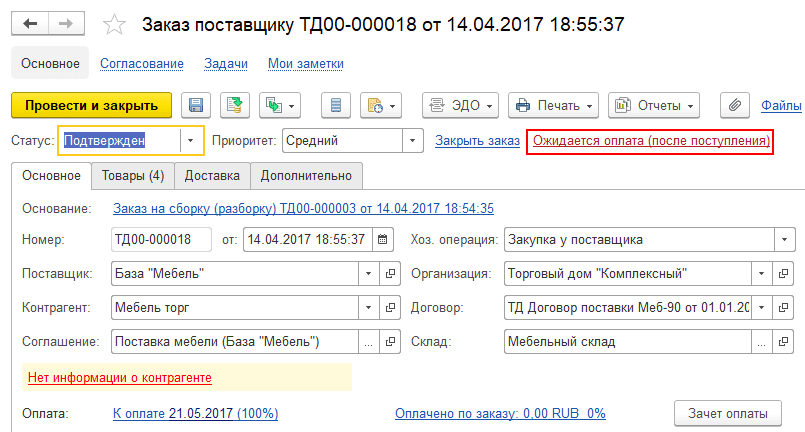Open the Доставка tab
805x432 pixels.
click(212, 176)
